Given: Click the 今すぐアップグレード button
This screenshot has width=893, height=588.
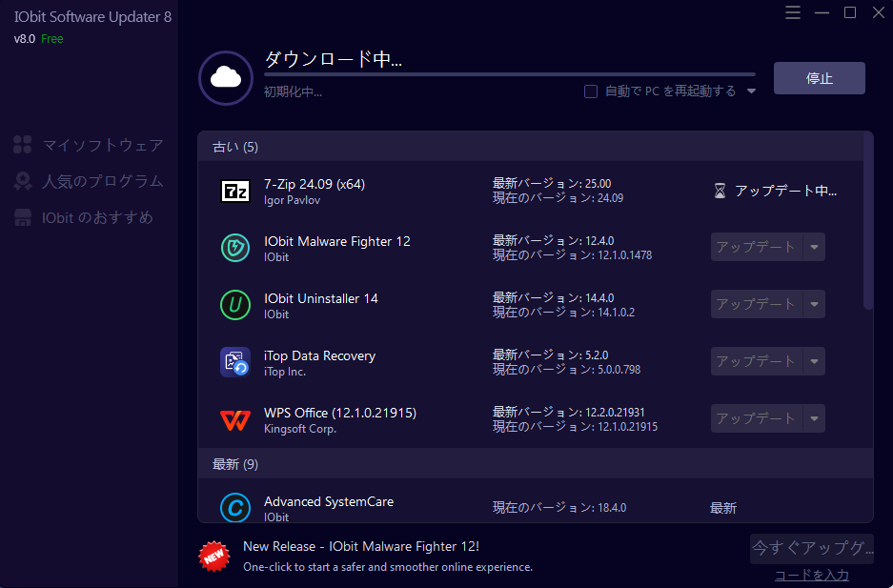Looking at the screenshot, I should (x=812, y=549).
